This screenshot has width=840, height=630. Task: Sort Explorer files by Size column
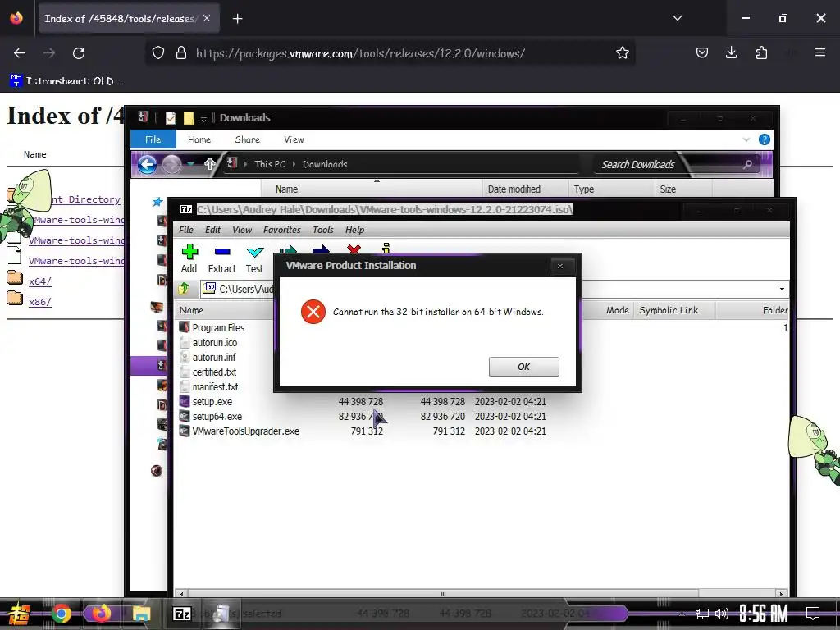(x=668, y=189)
